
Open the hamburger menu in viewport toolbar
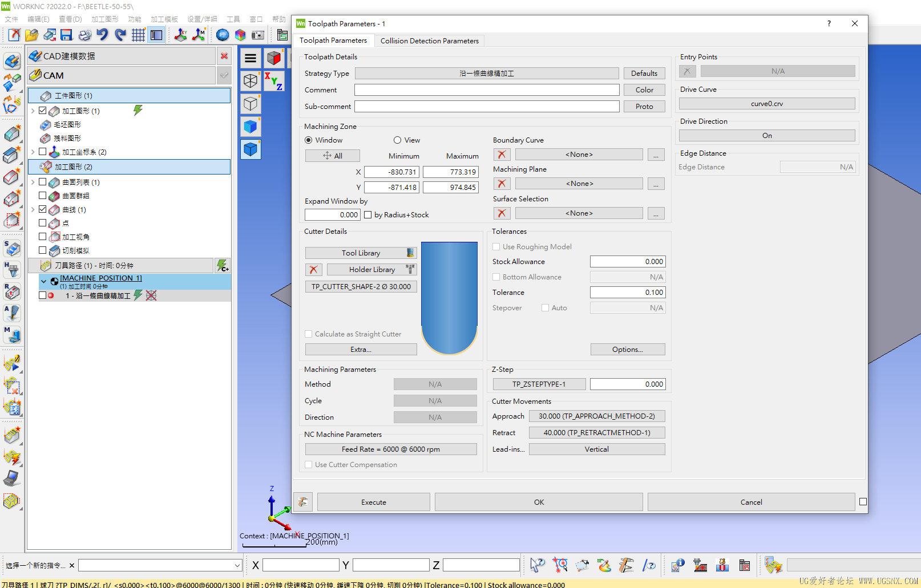point(251,58)
